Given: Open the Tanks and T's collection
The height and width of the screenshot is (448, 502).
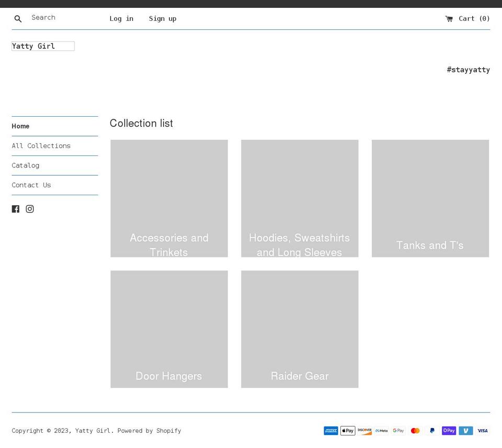Looking at the screenshot, I should 430,198.
